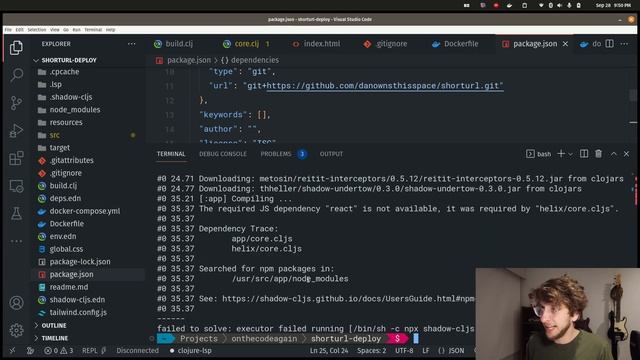Click clojure-lsp status bar item
640x360 pixels.
tap(191, 350)
